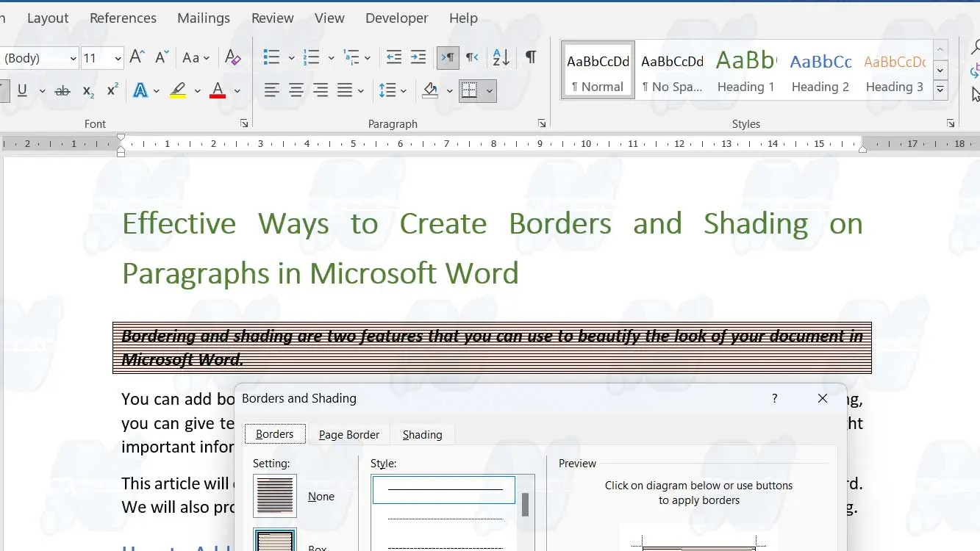The height and width of the screenshot is (551, 980).
Task: Apply strikethrough formatting
Action: tap(62, 91)
